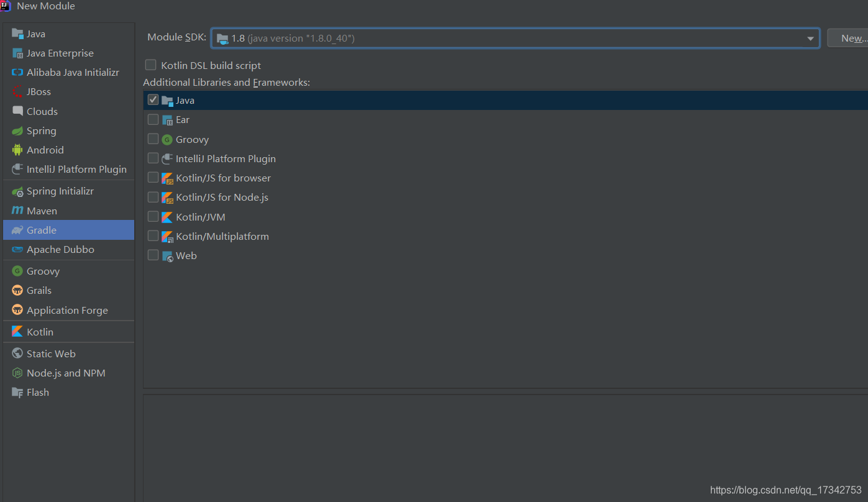
Task: Check Kotlin/JS for browser checkbox
Action: point(153,177)
